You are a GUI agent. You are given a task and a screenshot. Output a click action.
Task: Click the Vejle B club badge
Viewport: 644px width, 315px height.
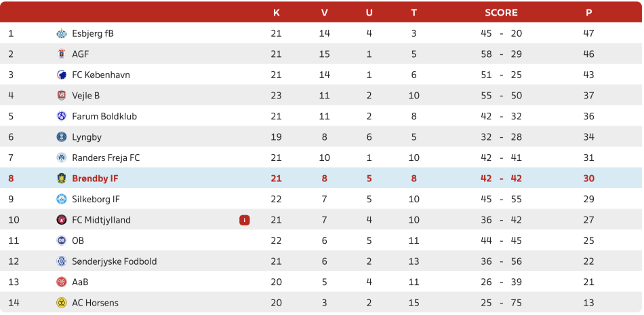61,96
